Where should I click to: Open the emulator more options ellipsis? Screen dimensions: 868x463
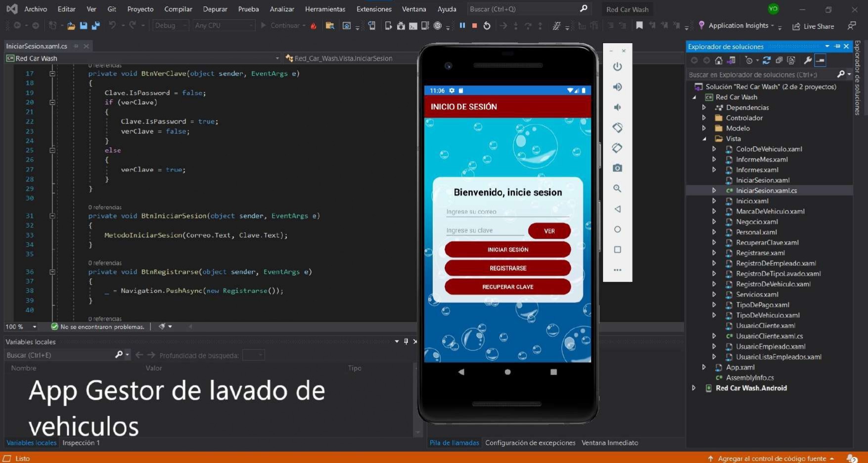(x=617, y=270)
